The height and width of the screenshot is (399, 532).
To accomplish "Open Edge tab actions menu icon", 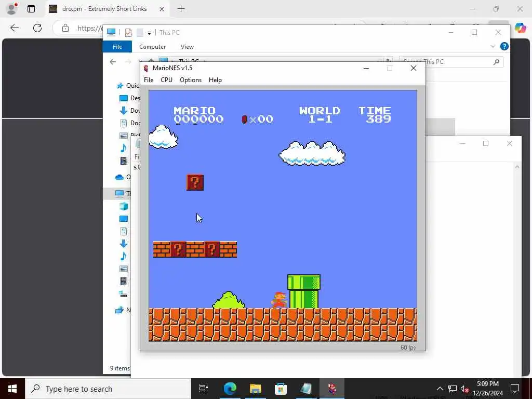I will tap(31, 9).
